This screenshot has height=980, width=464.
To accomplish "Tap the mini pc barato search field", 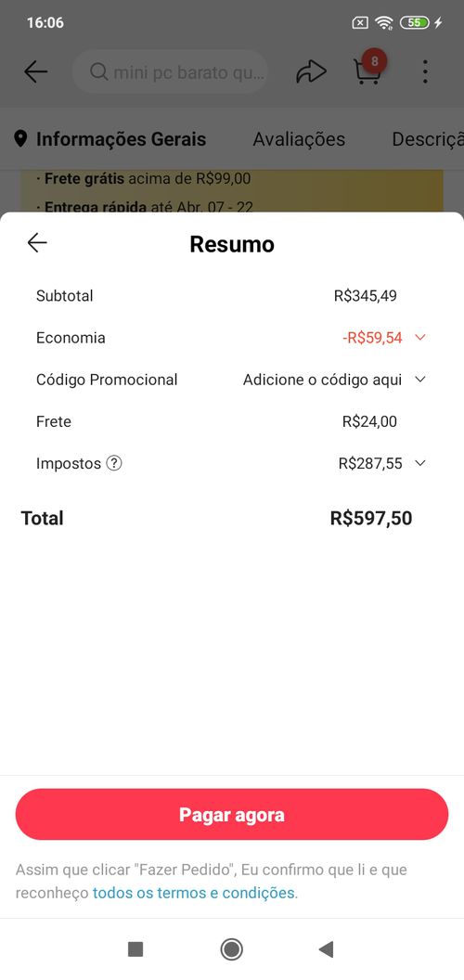I will point(170,72).
